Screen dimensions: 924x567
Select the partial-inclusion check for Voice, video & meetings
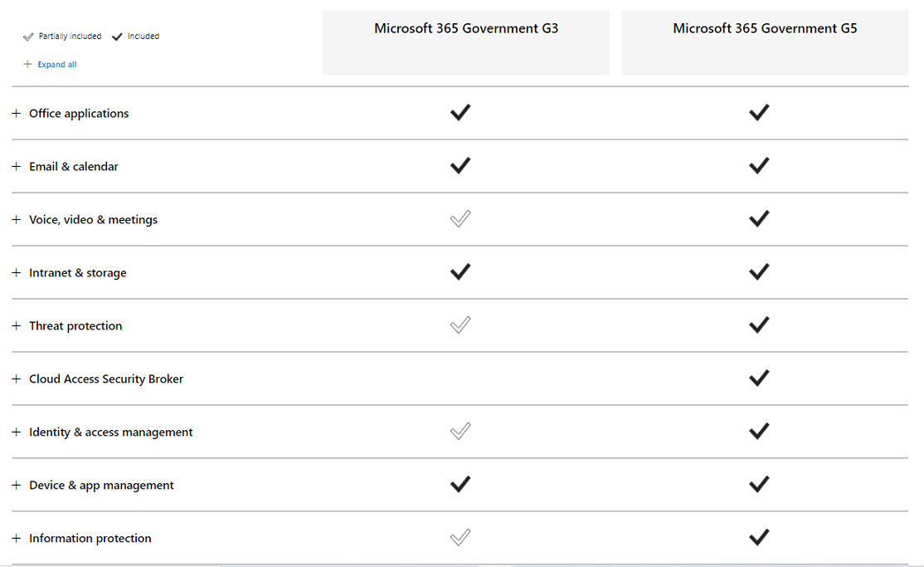460,219
